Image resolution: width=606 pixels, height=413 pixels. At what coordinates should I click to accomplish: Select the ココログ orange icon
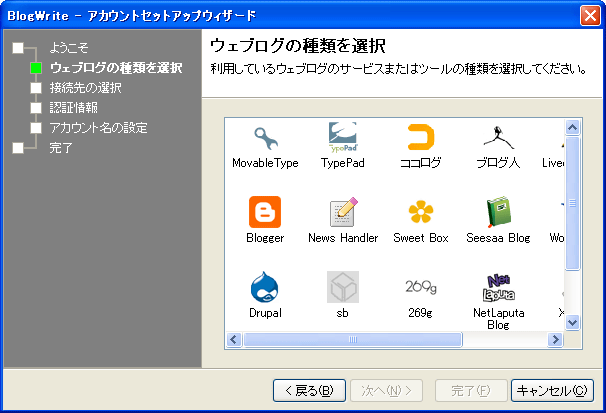(421, 137)
